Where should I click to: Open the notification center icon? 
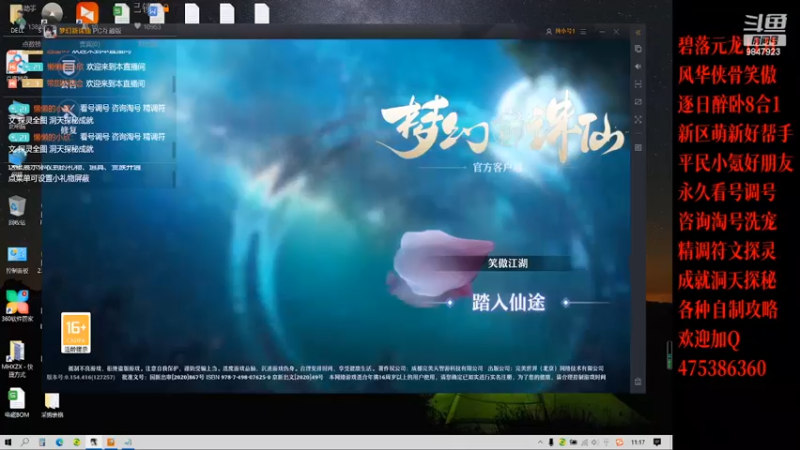point(657,442)
